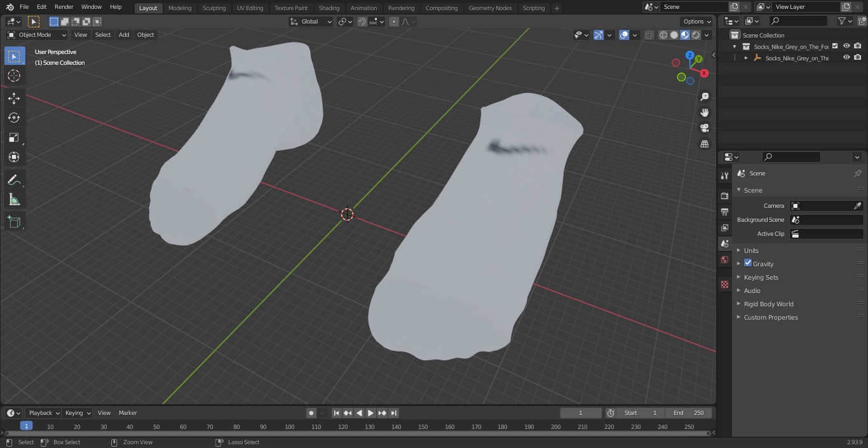Pick the Add Cube tool
Viewport: 868px width, 448px height.
tap(14, 222)
